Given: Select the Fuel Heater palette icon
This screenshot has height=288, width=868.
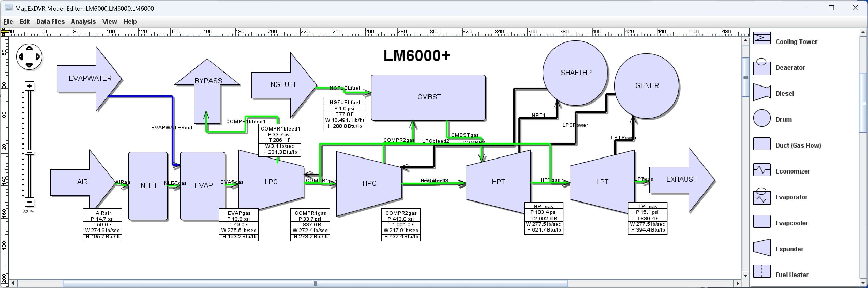Looking at the screenshot, I should (762, 271).
